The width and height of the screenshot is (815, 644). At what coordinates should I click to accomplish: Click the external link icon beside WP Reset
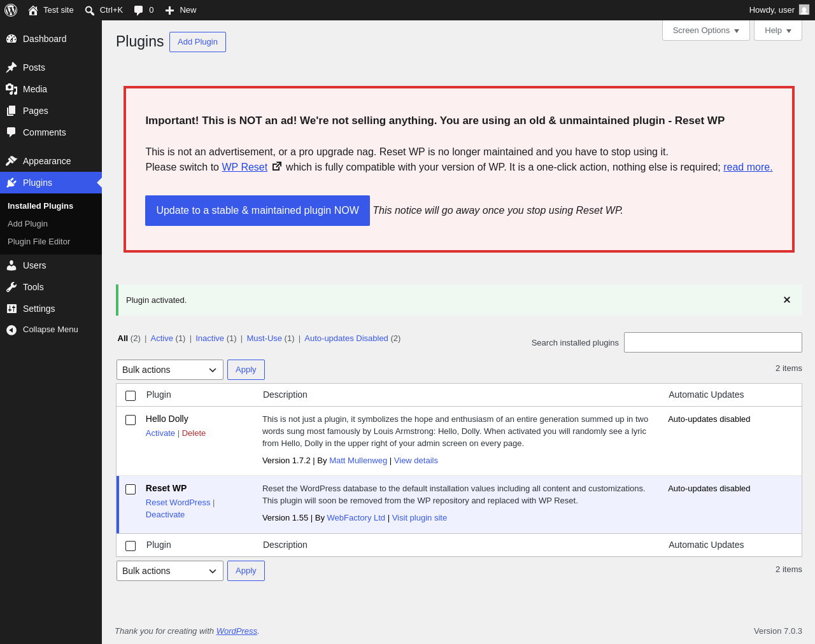pos(277,166)
